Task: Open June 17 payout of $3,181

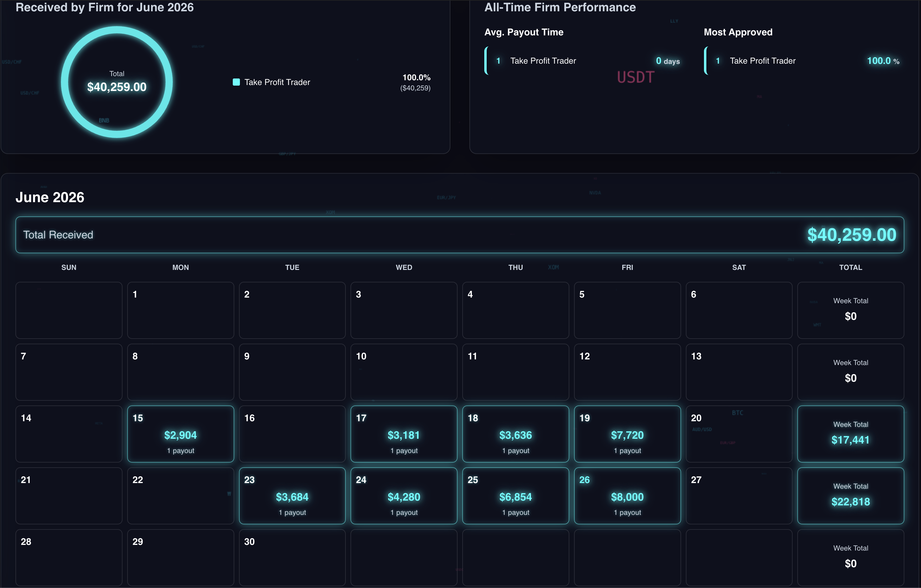Action: coord(404,434)
